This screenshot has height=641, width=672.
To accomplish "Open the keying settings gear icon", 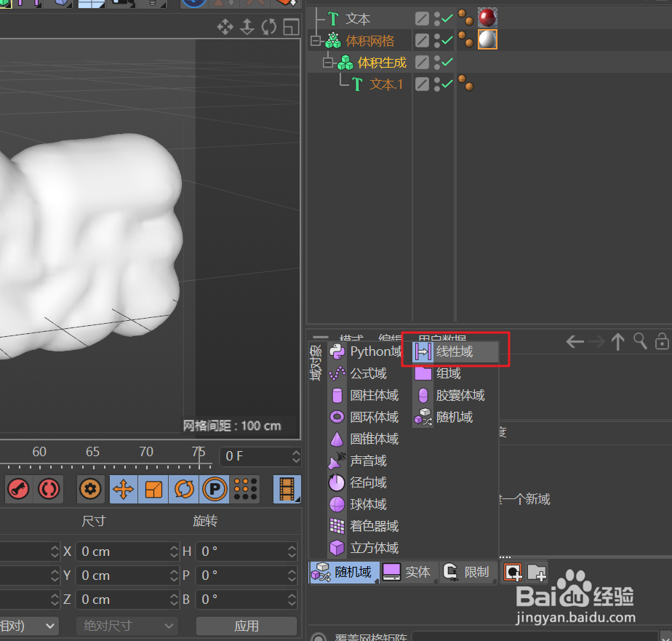I will click(90, 489).
